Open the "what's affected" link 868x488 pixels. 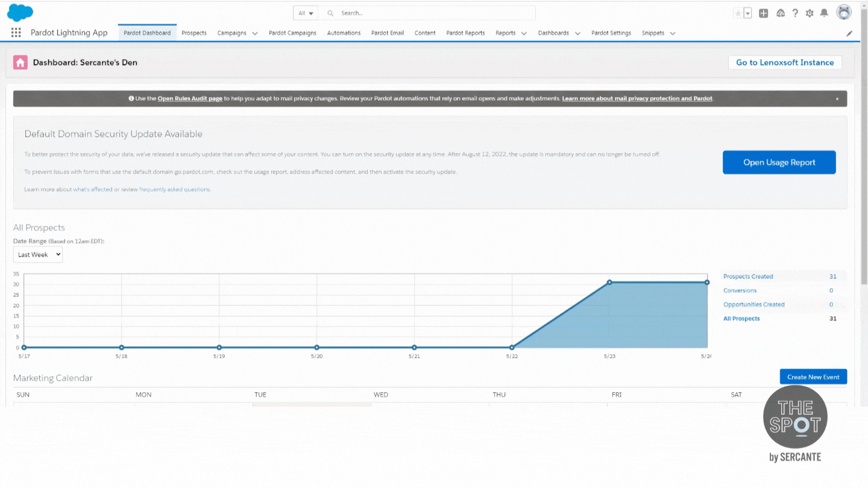click(93, 189)
